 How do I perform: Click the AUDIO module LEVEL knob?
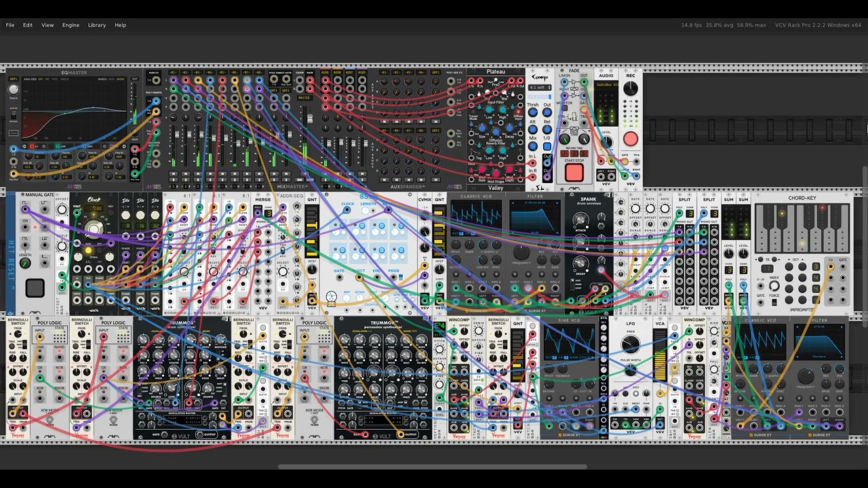(606, 142)
